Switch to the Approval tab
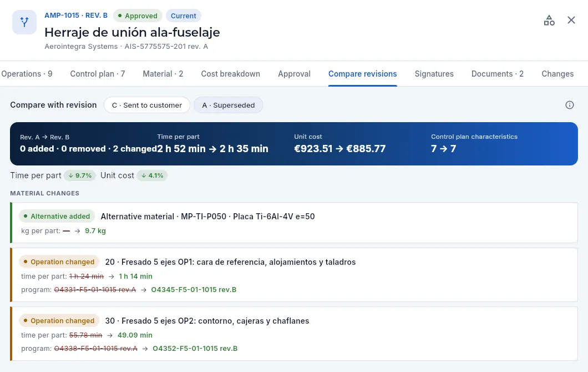588x372 pixels. point(295,74)
